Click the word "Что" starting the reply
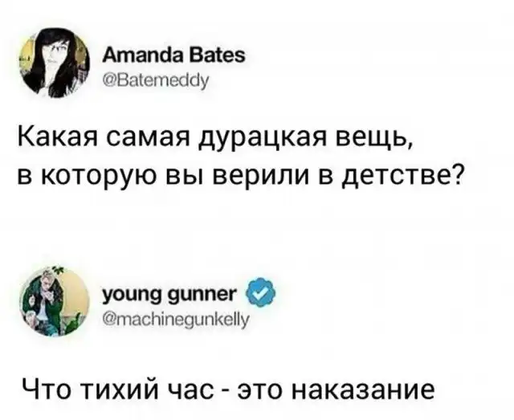 point(47,389)
